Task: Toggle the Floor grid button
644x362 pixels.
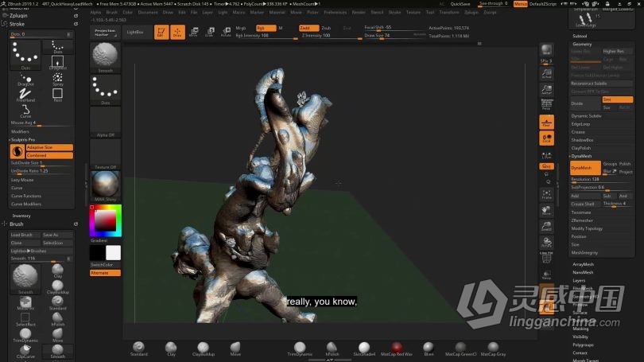Action: tap(546, 122)
